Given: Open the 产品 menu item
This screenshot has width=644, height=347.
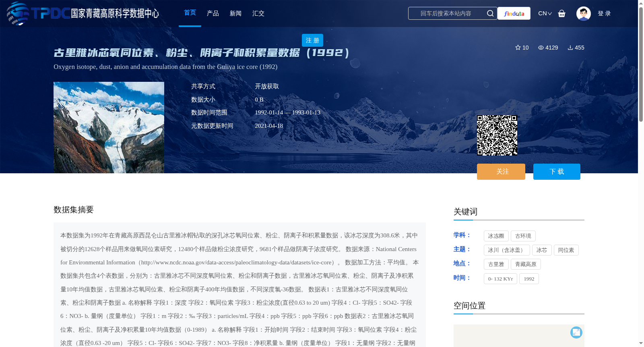Looking at the screenshot, I should pyautogui.click(x=213, y=13).
